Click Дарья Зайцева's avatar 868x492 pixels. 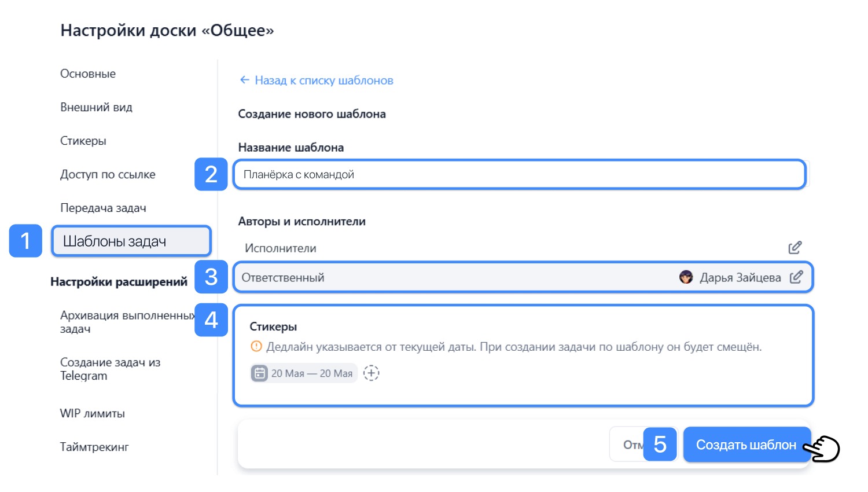(686, 277)
